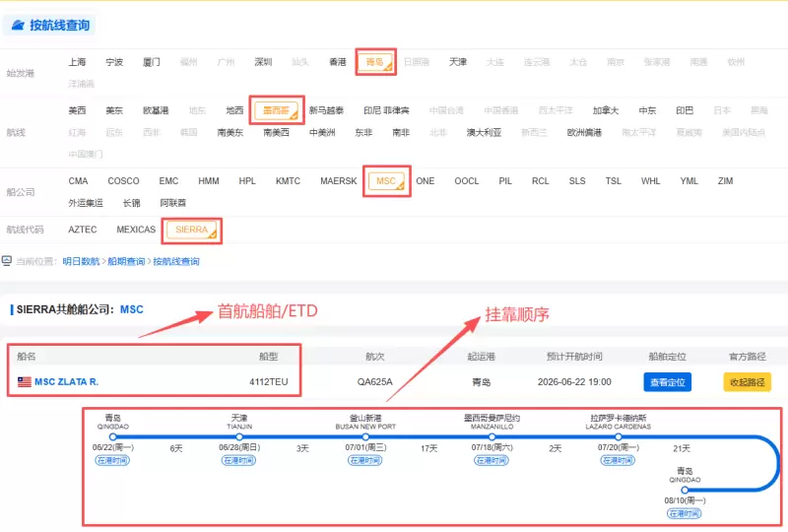Select 宁波 as departure port
This screenshot has height=532, width=788.
point(114,62)
